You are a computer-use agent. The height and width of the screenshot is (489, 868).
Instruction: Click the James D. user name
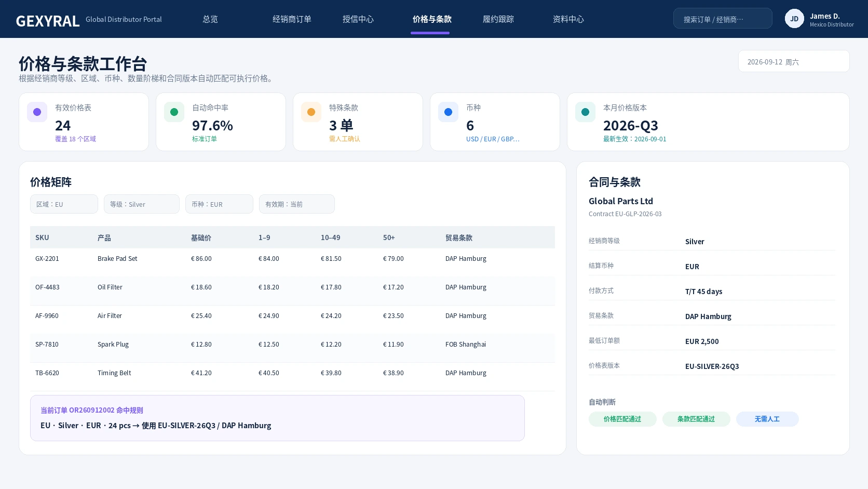825,16
